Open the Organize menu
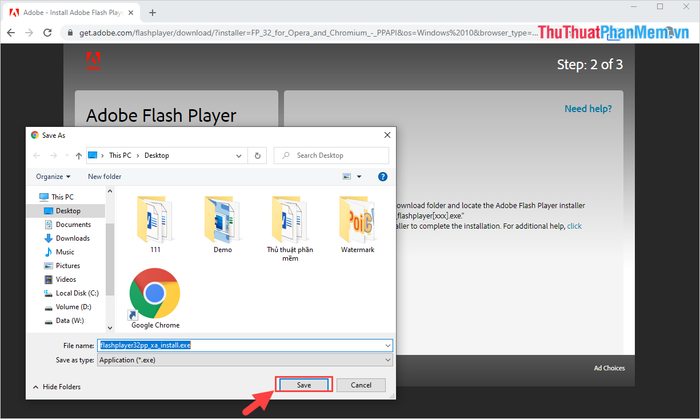This screenshot has width=700, height=419. pos(53,177)
